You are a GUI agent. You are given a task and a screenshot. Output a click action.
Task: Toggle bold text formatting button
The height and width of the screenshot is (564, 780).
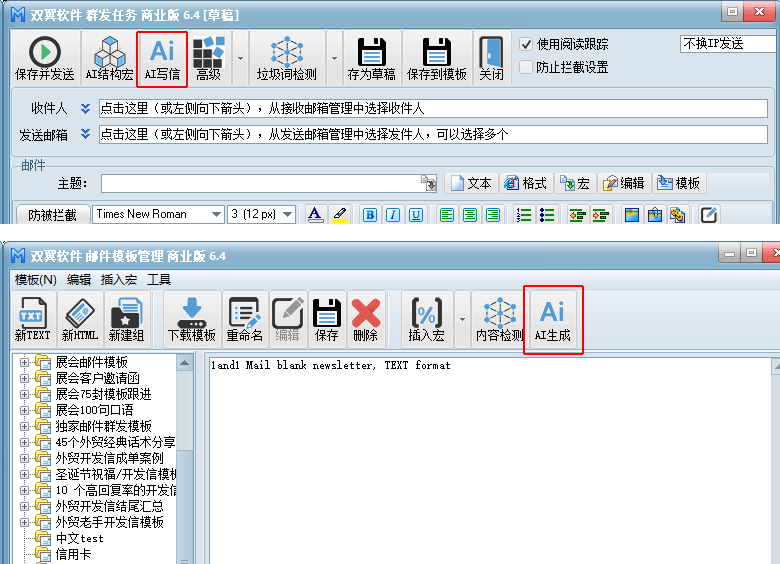(x=369, y=214)
